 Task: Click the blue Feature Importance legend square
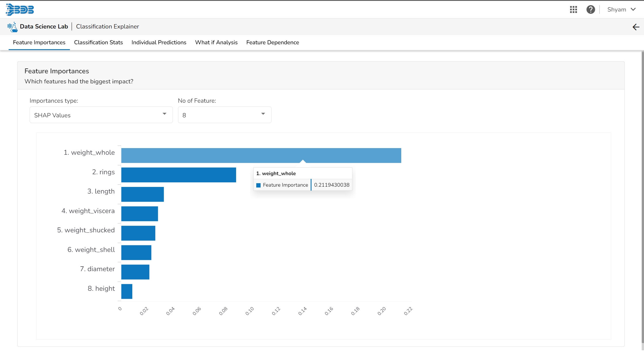(x=258, y=185)
